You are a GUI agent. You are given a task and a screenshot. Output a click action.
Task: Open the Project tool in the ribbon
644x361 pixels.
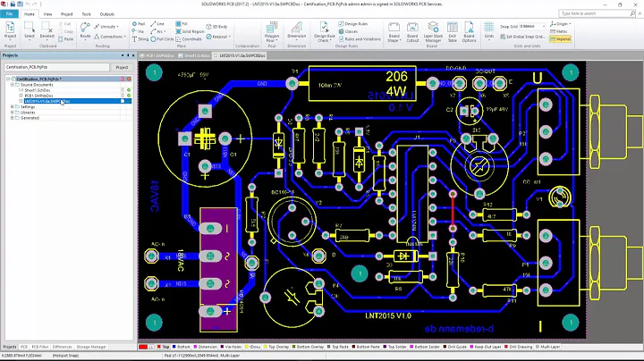pyautogui.click(x=10, y=30)
